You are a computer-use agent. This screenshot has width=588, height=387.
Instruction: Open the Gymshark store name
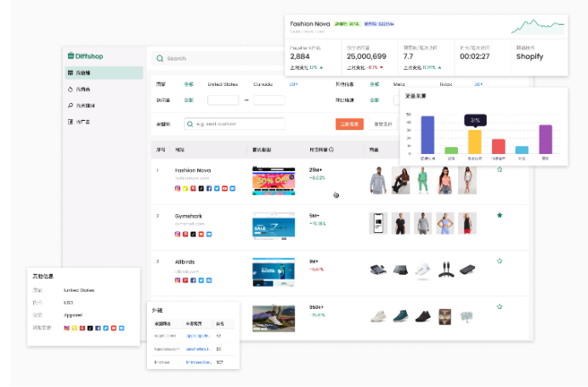(x=189, y=216)
